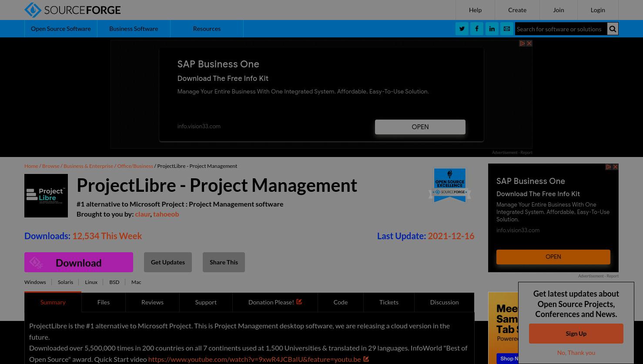Open the Business Software menu
The width and height of the screenshot is (643, 364).
[x=134, y=29]
